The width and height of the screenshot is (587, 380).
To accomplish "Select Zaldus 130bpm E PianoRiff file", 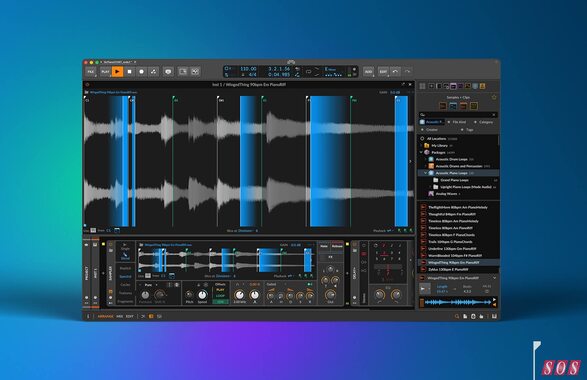I will 458,269.
